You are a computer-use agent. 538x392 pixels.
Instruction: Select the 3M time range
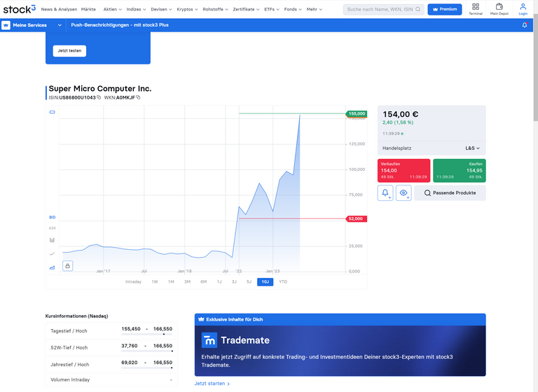coord(187,282)
